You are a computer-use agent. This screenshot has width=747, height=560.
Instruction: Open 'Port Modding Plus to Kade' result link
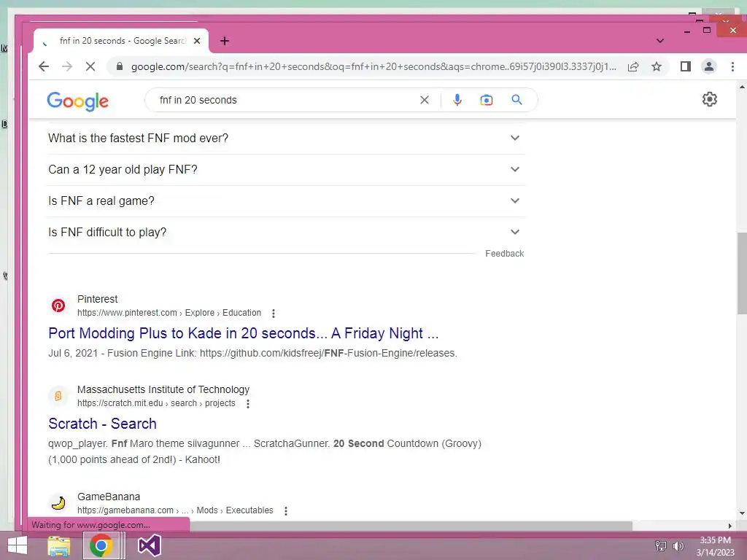[x=244, y=333]
